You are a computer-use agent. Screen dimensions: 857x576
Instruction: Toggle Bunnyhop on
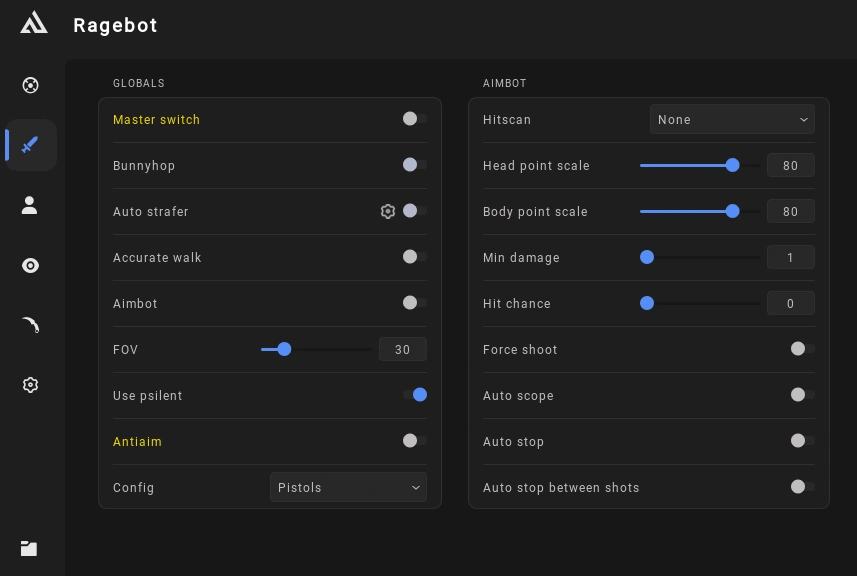tap(415, 164)
